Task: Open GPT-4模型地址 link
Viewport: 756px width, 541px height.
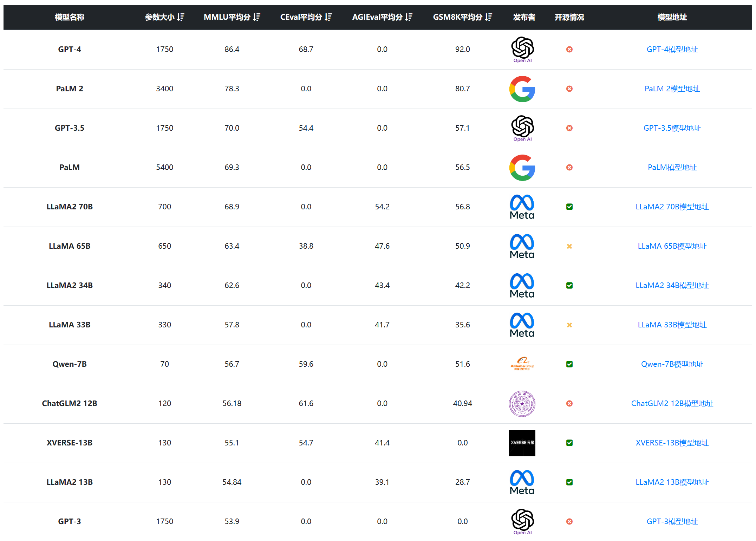Action: point(672,50)
